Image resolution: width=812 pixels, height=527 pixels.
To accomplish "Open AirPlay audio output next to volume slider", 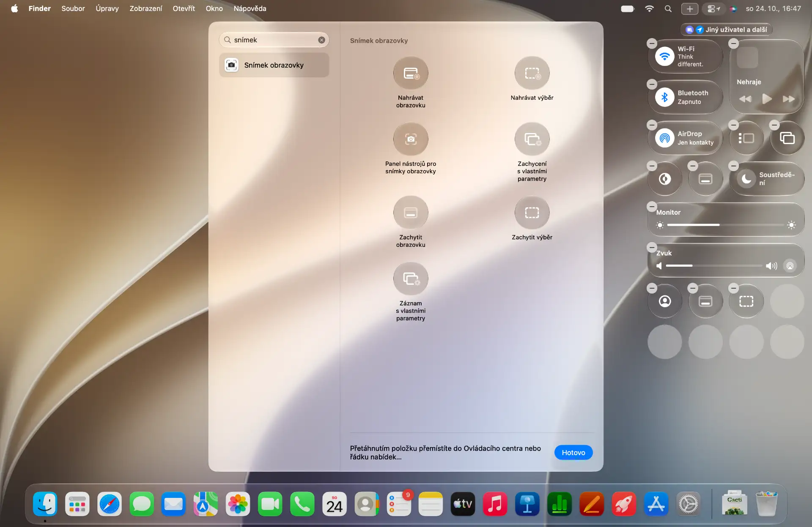I will [x=790, y=266].
